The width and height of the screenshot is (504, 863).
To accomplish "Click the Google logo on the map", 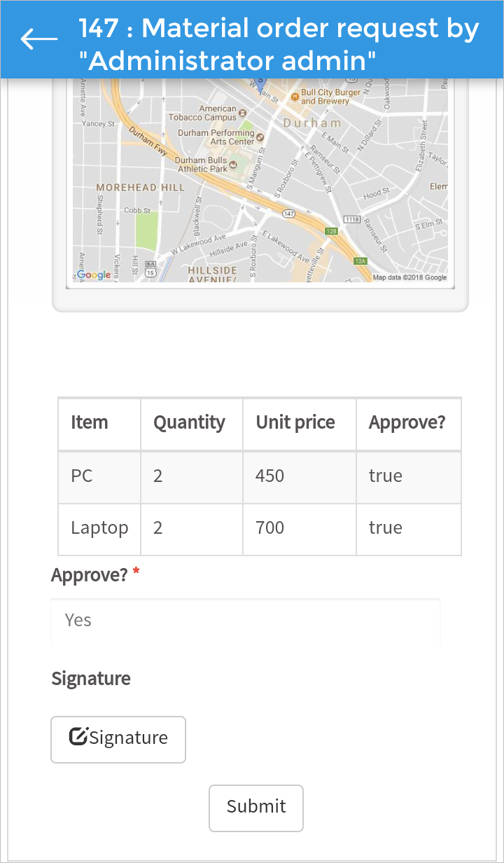I will click(x=94, y=275).
